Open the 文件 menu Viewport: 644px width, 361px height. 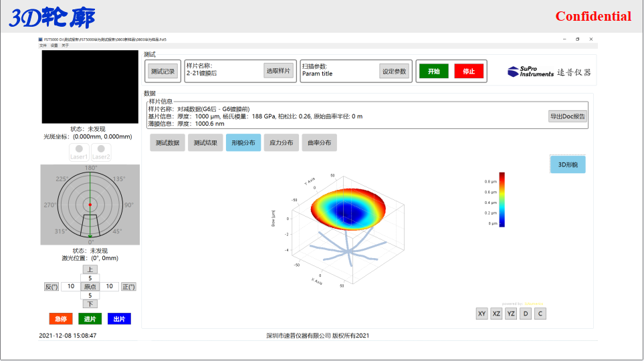(x=43, y=45)
